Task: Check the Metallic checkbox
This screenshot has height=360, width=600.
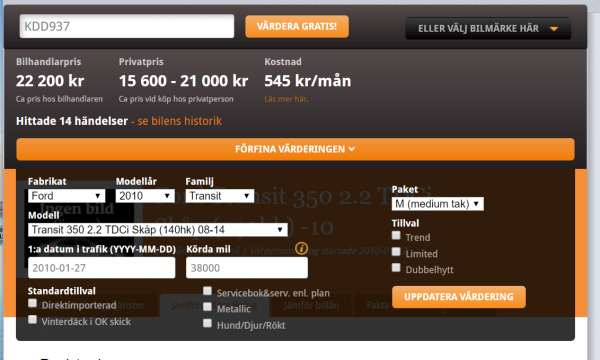Action: (x=207, y=307)
